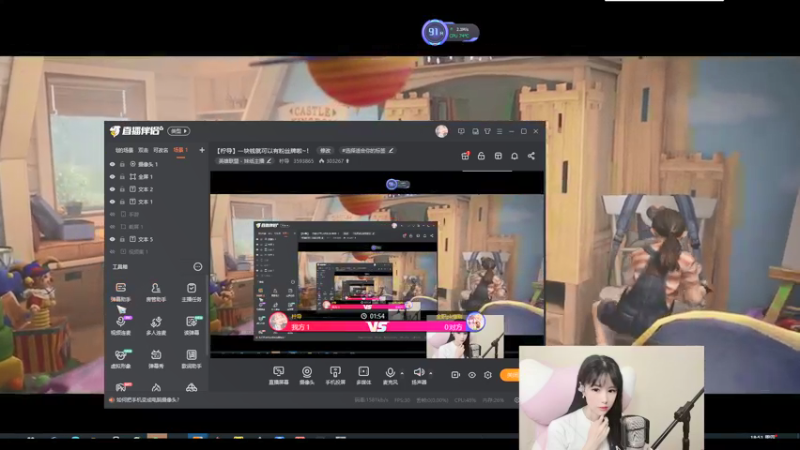Click the unlock padlock icon in header
The height and width of the screenshot is (450, 800).
coord(481,156)
